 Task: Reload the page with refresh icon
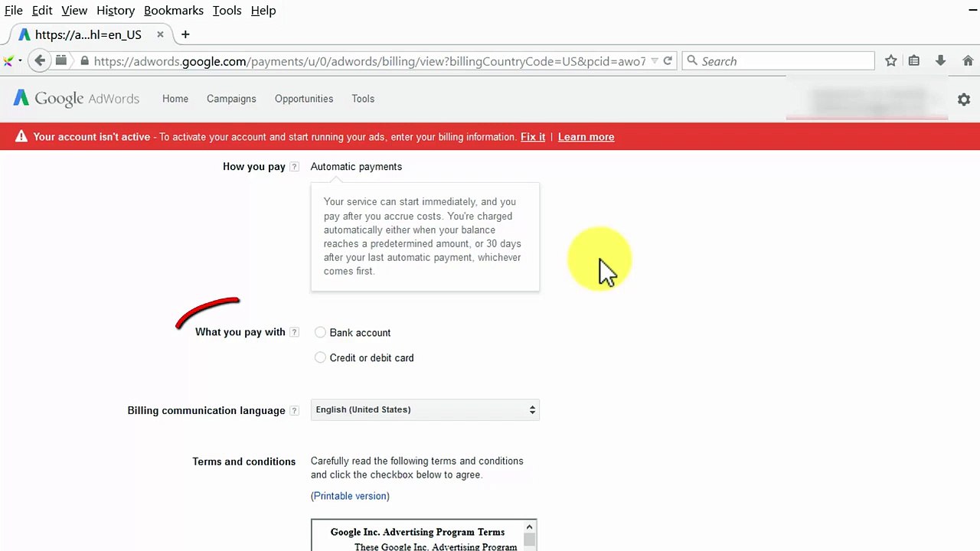click(668, 60)
